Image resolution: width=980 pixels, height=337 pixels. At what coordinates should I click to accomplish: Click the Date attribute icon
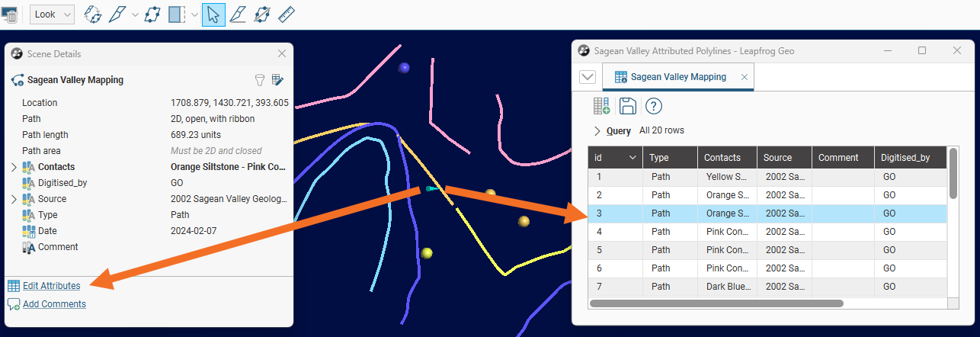tap(29, 231)
